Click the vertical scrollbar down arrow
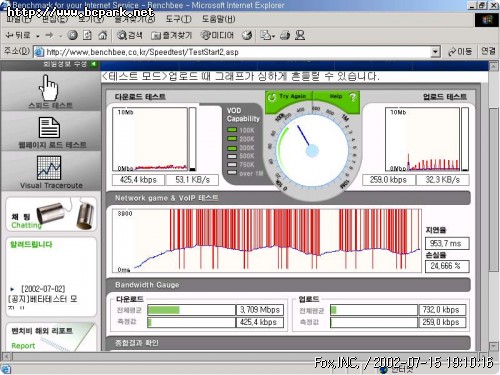Screen dimensions: 500x375 tap(494, 346)
